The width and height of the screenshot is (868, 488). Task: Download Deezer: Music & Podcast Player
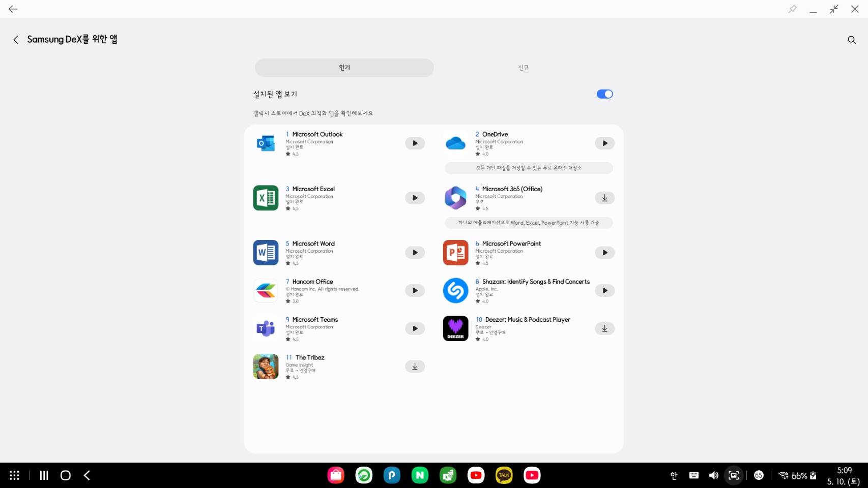point(604,328)
